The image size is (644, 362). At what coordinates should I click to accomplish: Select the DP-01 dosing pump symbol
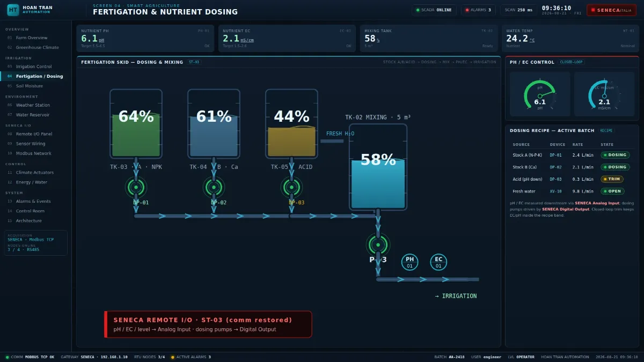136,187
